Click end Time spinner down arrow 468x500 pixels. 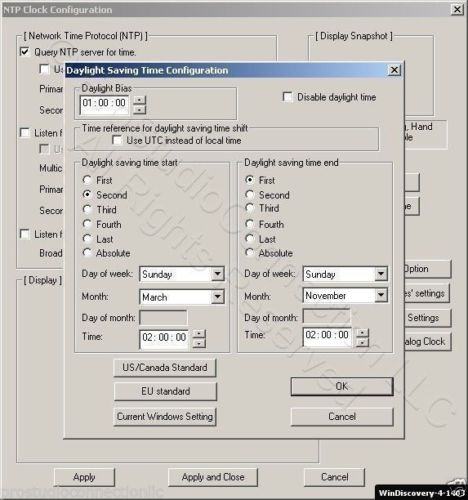(x=362, y=343)
